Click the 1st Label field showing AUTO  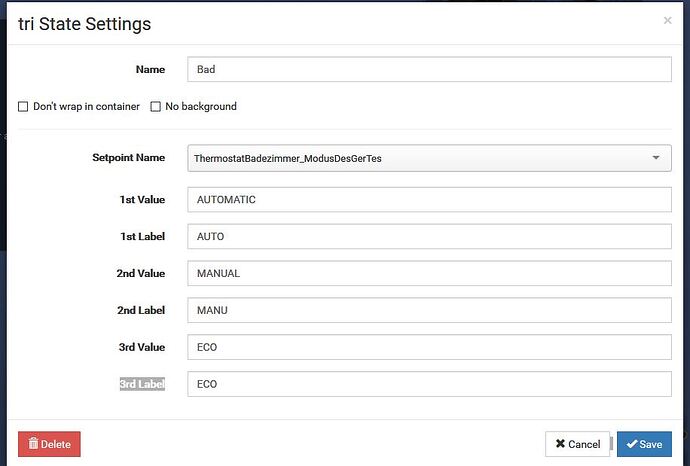(429, 237)
